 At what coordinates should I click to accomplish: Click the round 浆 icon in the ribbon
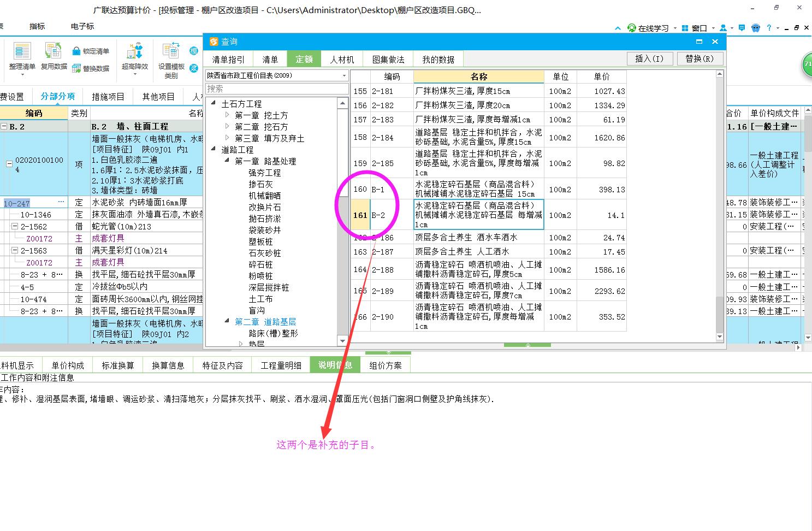(x=194, y=68)
